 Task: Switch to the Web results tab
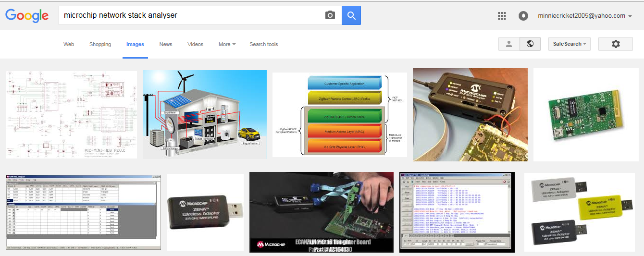point(69,44)
